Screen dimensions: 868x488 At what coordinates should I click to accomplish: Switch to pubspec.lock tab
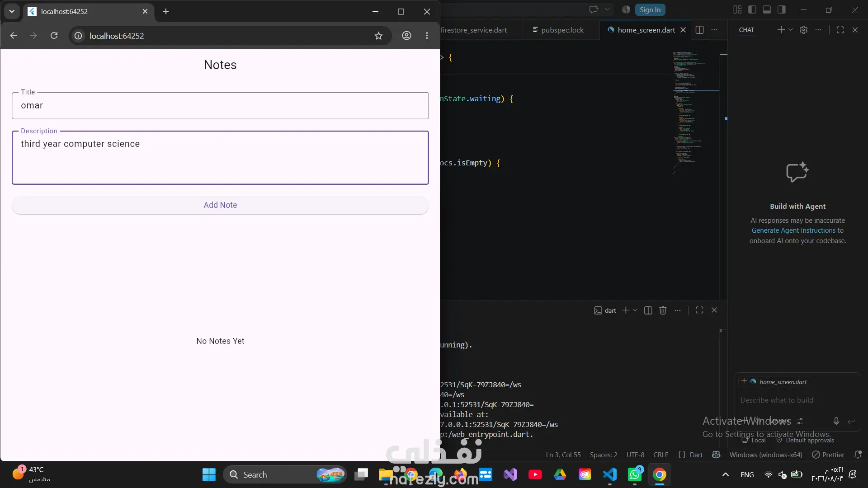point(561,30)
